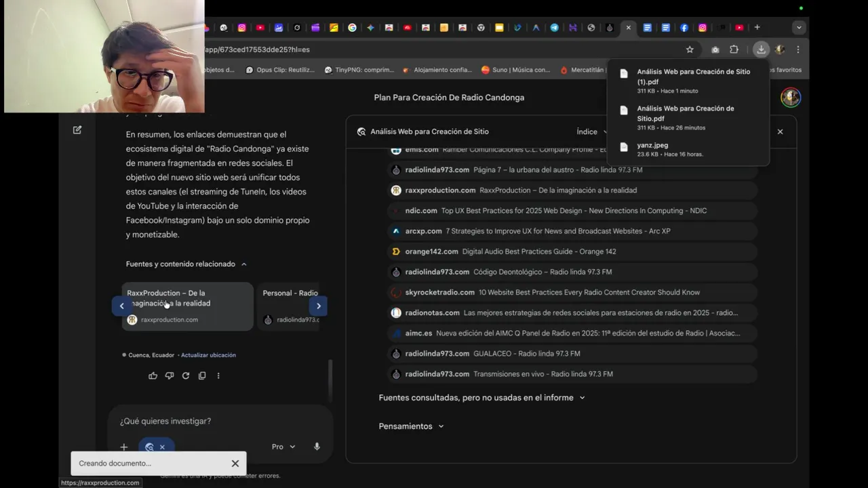Open radiolinda973.com GUALACEO source
This screenshot has width=868, height=488.
tap(571, 353)
